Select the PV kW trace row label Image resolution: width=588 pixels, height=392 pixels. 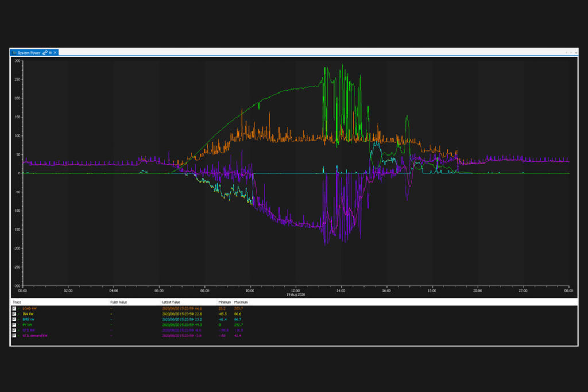(28, 325)
